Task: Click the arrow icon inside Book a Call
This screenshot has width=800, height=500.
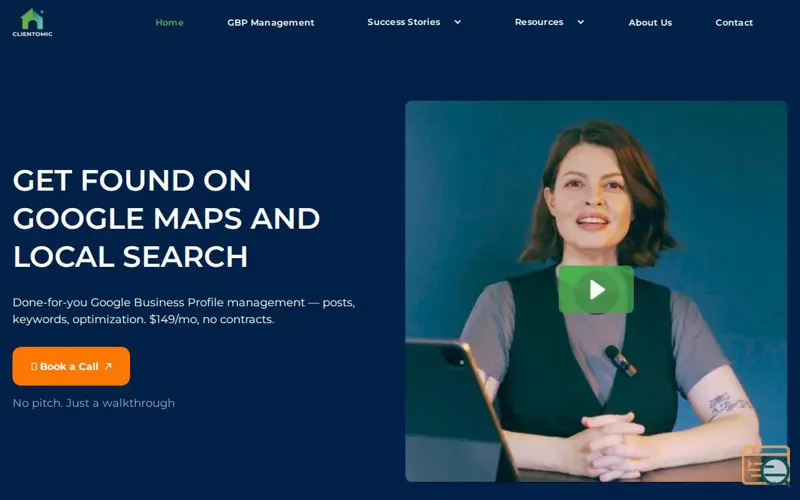Action: click(108, 366)
